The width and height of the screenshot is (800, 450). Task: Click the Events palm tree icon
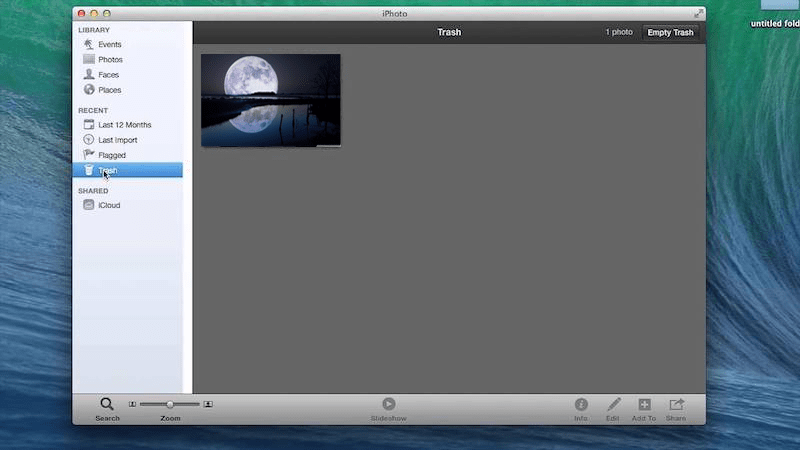click(x=89, y=44)
